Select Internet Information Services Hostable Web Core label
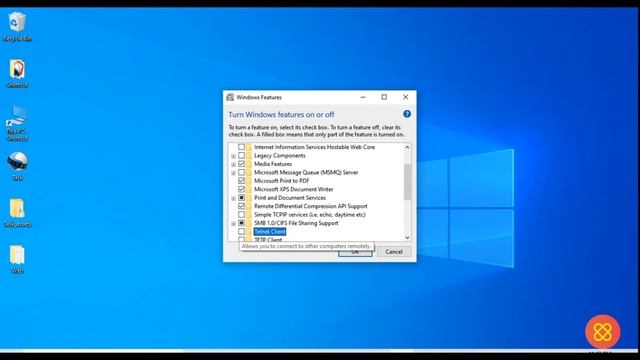Viewport: 640px width, 360px height. coord(314,147)
